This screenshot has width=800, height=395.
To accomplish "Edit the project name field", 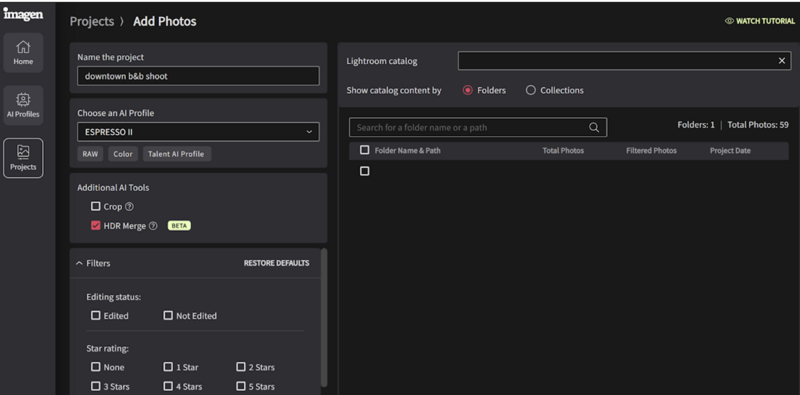I will [198, 76].
